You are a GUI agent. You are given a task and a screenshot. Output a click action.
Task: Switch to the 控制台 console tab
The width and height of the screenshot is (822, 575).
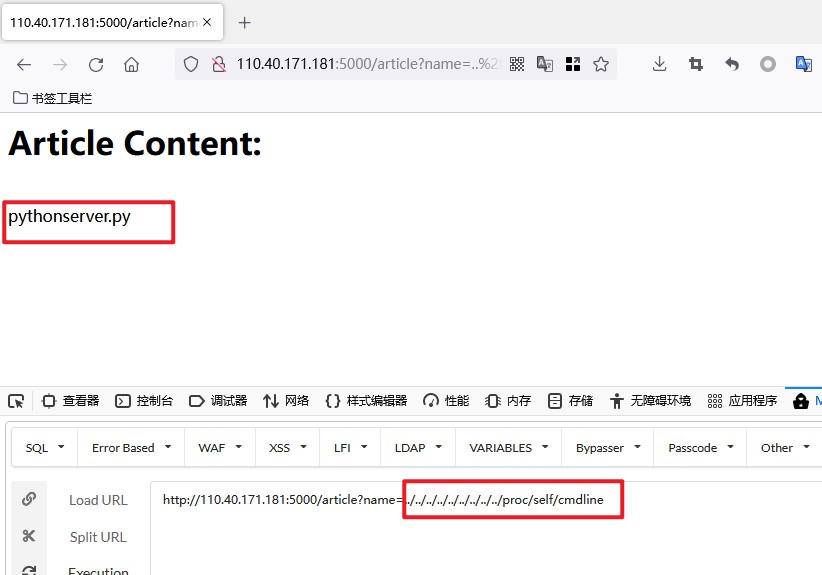[144, 401]
